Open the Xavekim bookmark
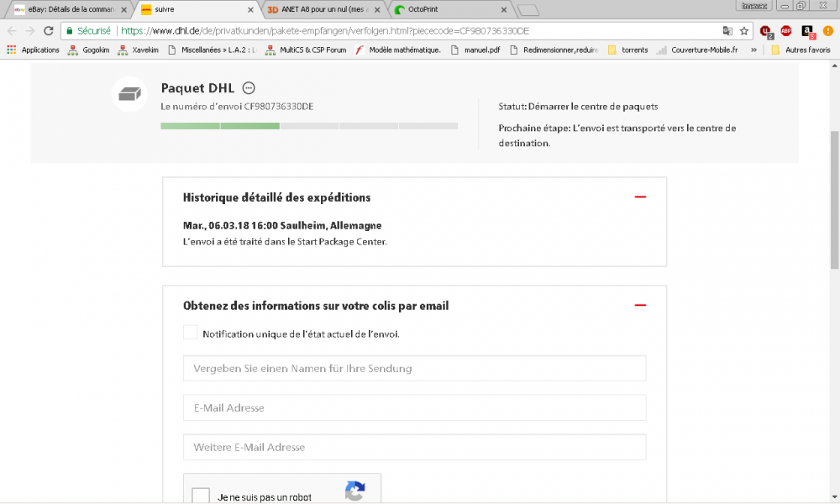Viewport: 840px width, 504px height. point(139,50)
